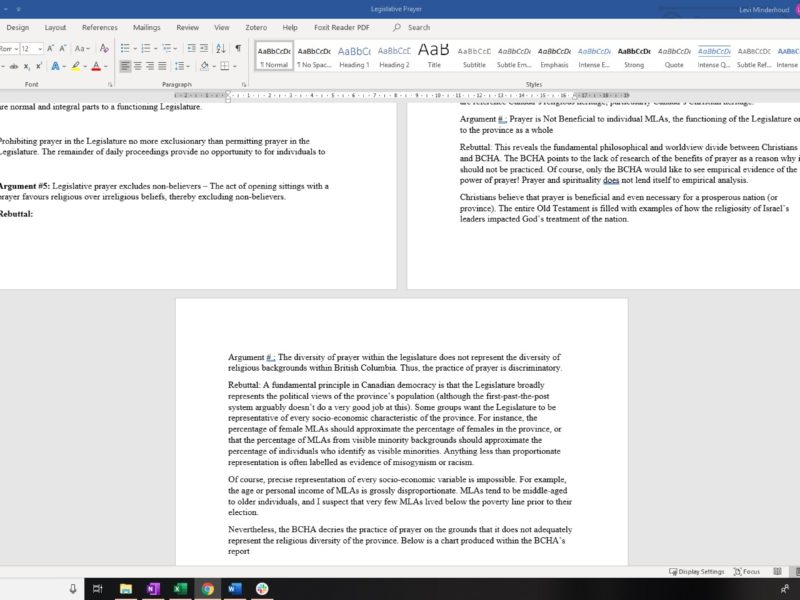Click the Search box in the ribbon
The width and height of the screenshot is (800, 600).
point(419,27)
